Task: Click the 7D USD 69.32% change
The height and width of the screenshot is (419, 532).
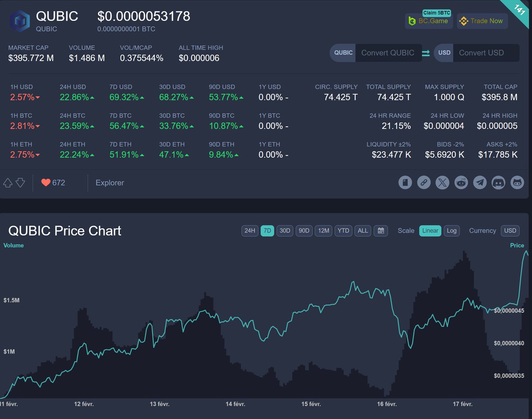Action: tap(127, 97)
